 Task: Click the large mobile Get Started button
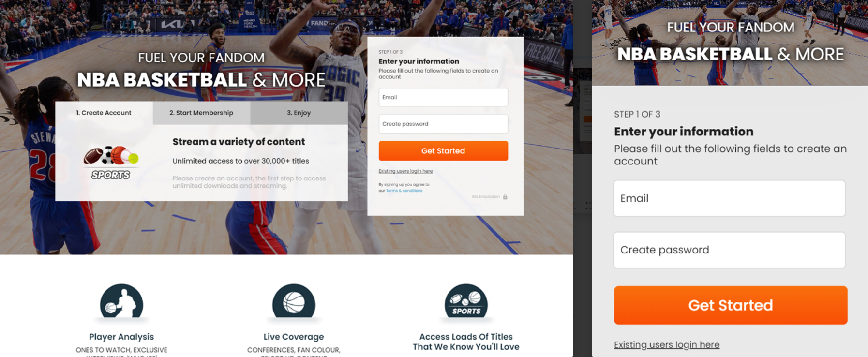tap(731, 305)
